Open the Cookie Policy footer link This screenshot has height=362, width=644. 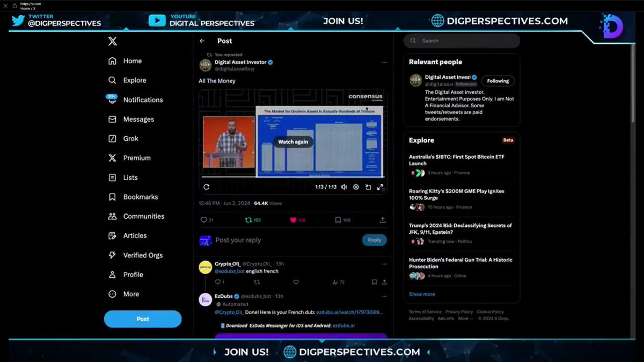(x=491, y=312)
